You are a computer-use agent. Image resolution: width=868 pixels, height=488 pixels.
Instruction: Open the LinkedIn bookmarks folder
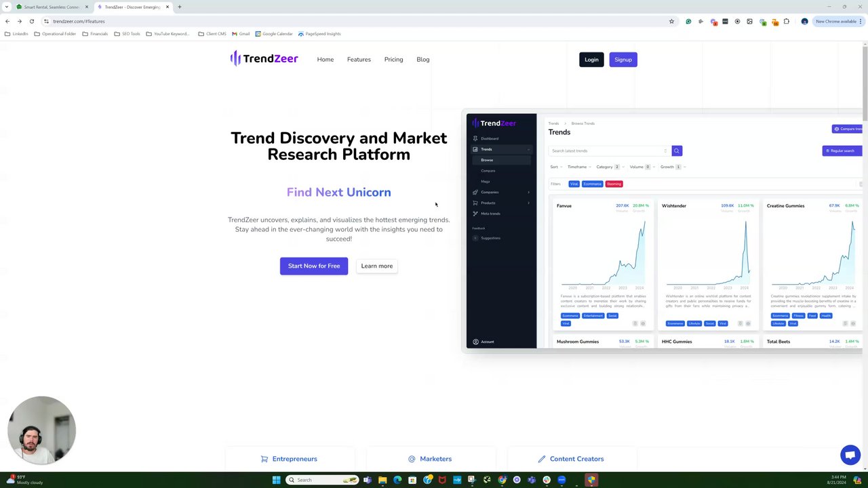tap(16, 34)
